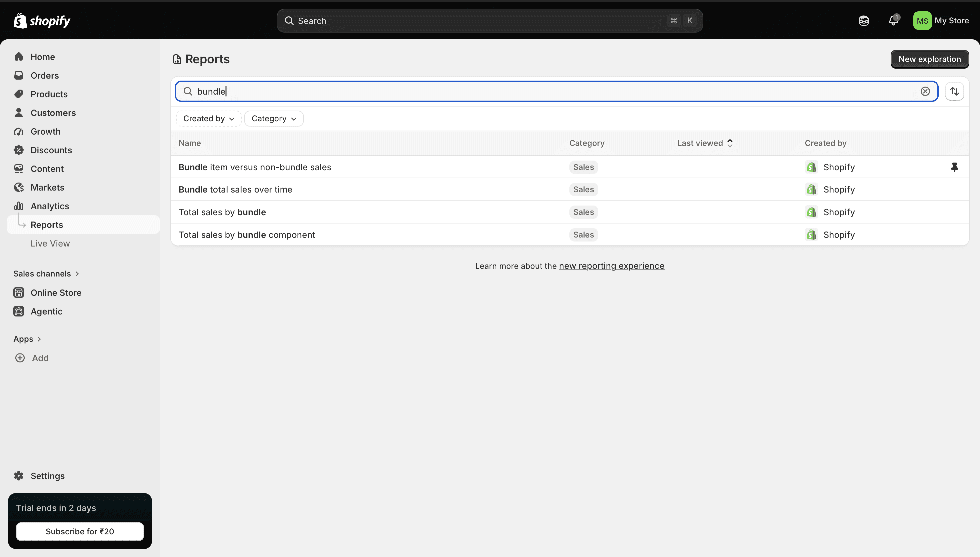Expand the Apps section
The height and width of the screenshot is (557, 980).
click(x=27, y=339)
